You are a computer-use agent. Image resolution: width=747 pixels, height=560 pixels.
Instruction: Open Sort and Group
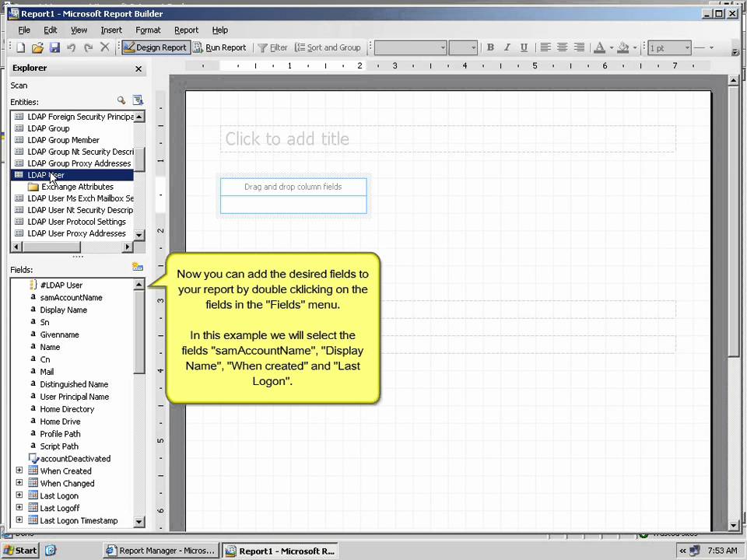328,47
